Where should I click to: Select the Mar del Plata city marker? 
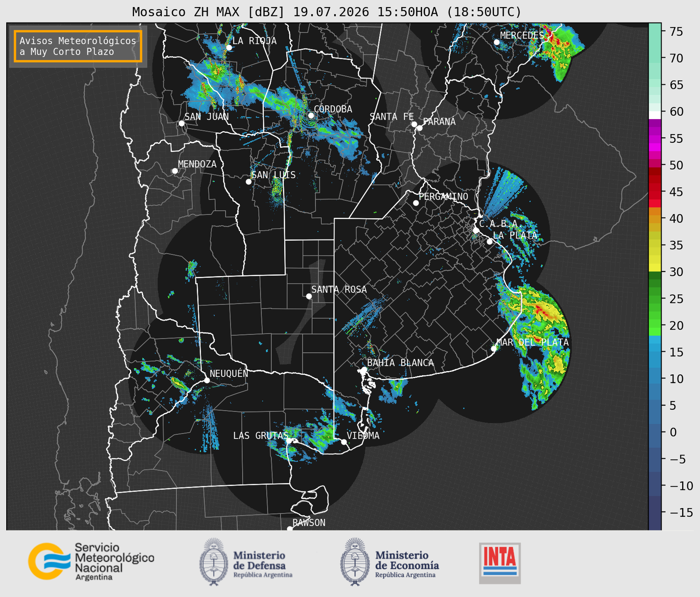point(494,348)
